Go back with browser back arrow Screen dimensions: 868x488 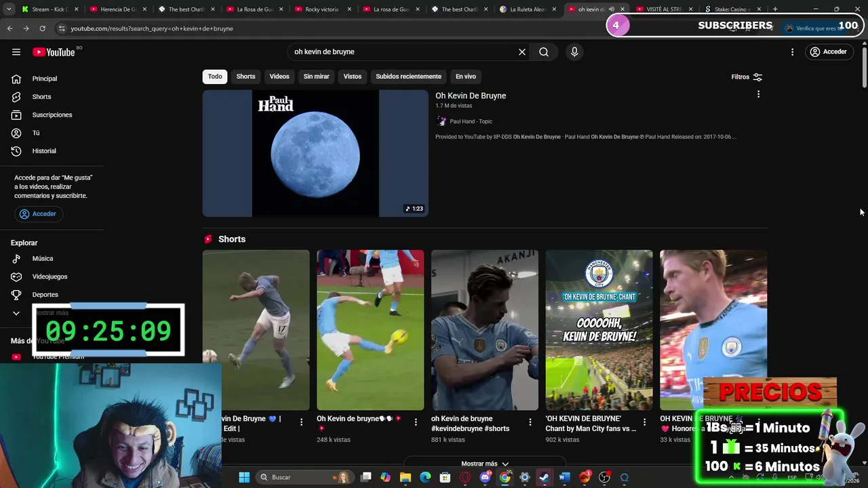pyautogui.click(x=9, y=28)
